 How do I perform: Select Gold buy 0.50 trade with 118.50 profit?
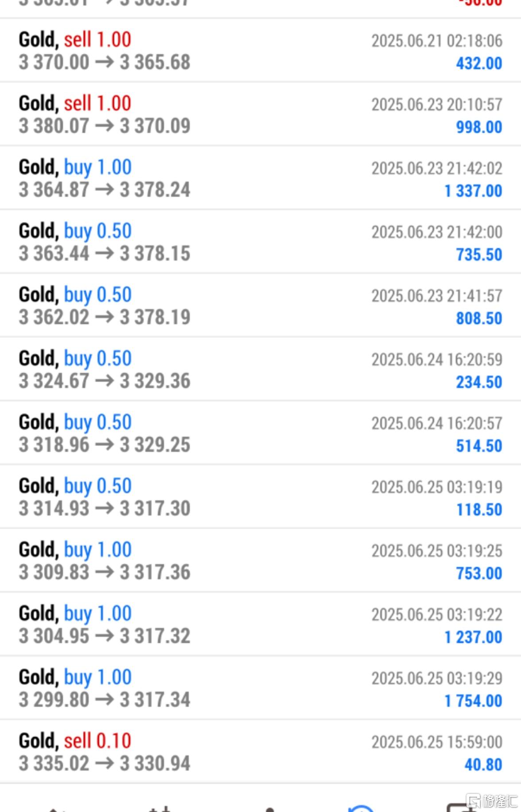(260, 497)
